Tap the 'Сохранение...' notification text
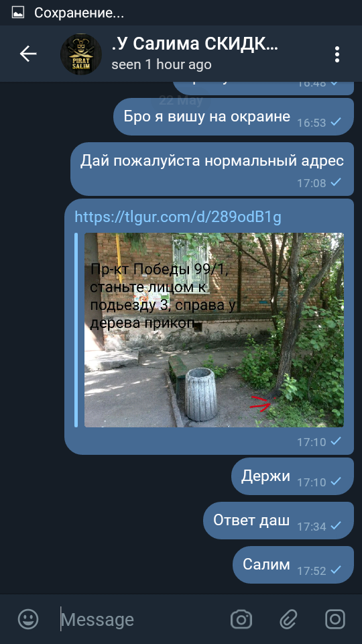This screenshot has height=644, width=362. click(x=79, y=13)
